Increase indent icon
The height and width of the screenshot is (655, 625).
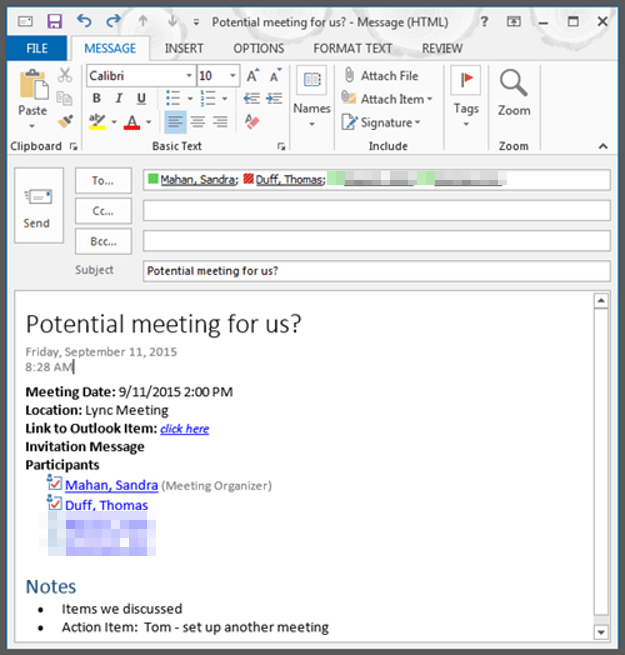point(274,99)
